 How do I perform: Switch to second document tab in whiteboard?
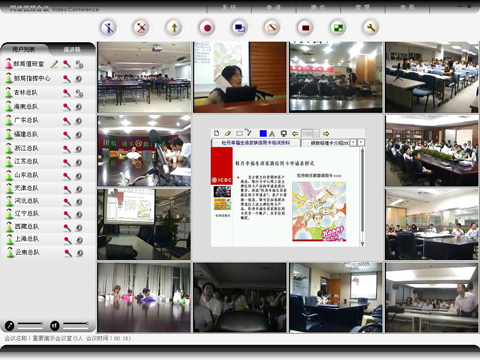pos(329,143)
